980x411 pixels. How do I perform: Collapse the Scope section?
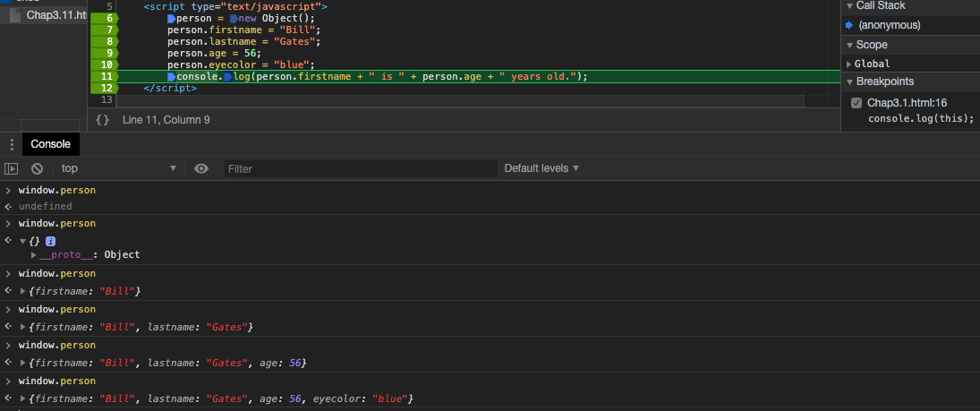coord(849,45)
